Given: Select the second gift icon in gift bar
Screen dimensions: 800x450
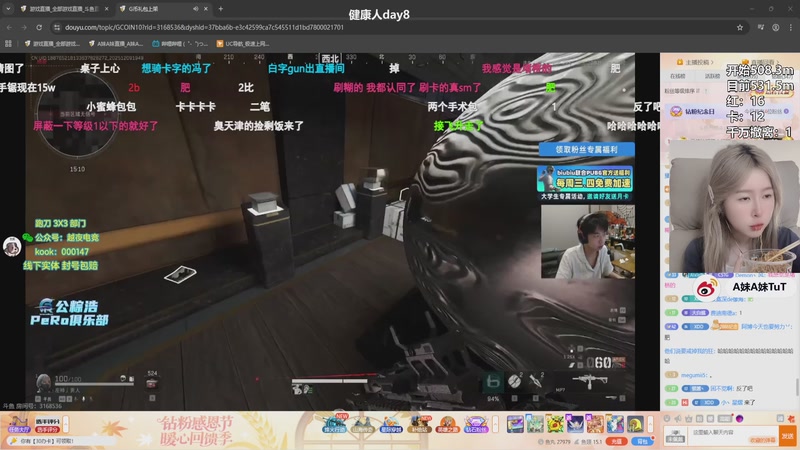Looking at the screenshot, I should coord(535,423).
